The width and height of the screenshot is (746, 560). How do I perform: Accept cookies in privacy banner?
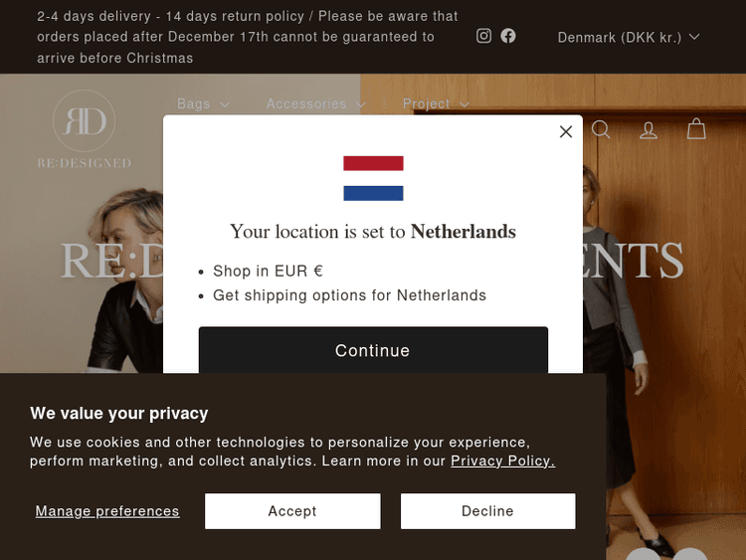292,511
